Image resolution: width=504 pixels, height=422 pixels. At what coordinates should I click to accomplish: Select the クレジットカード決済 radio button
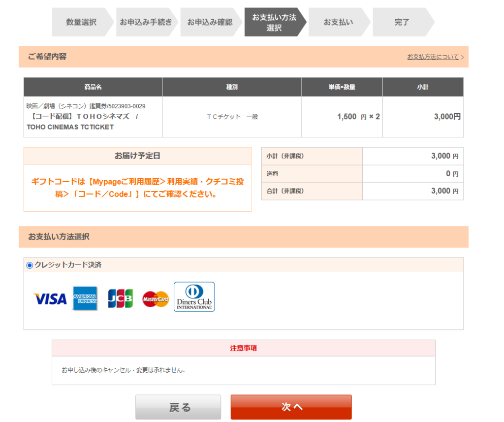pyautogui.click(x=30, y=265)
